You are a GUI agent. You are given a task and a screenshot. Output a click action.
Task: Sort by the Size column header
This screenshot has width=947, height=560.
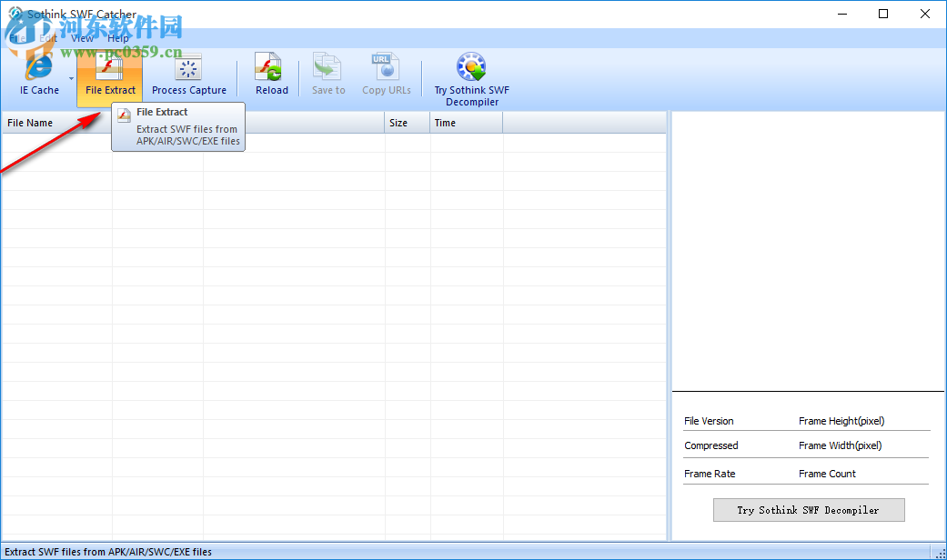398,122
